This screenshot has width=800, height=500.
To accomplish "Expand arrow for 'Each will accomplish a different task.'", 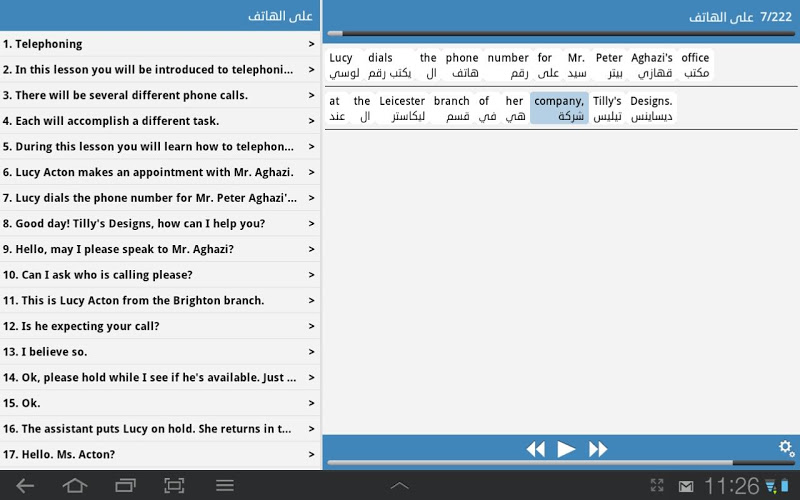I will click(311, 121).
